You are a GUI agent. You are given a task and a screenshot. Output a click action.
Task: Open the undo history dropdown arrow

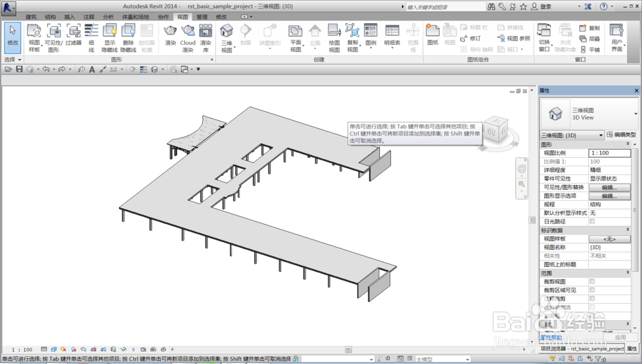[x=54, y=69]
